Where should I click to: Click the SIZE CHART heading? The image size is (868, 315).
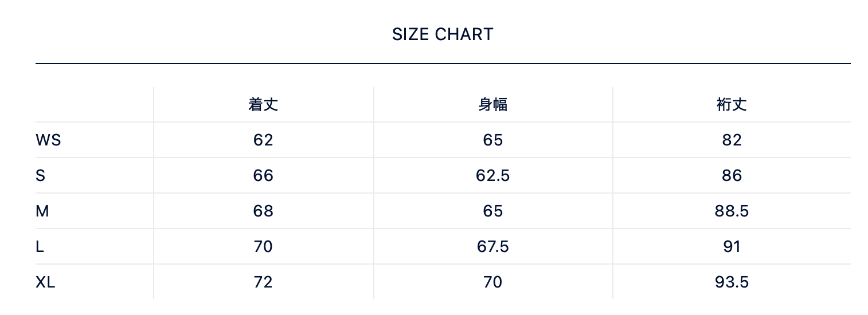443,34
